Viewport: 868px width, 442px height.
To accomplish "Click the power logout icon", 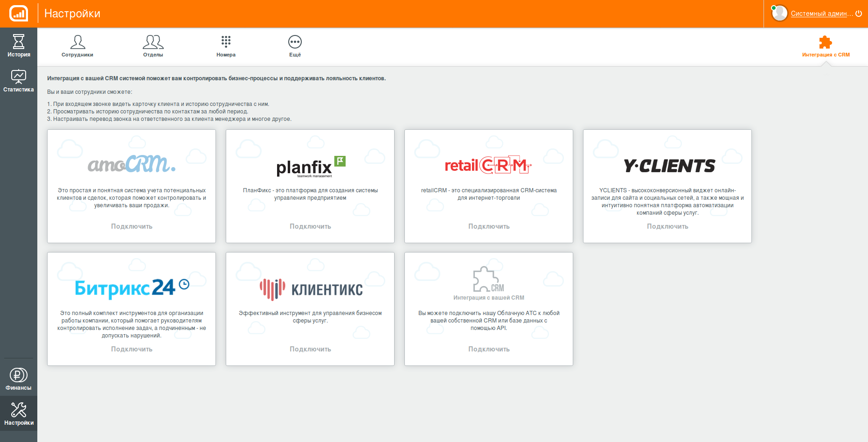I will coord(859,14).
